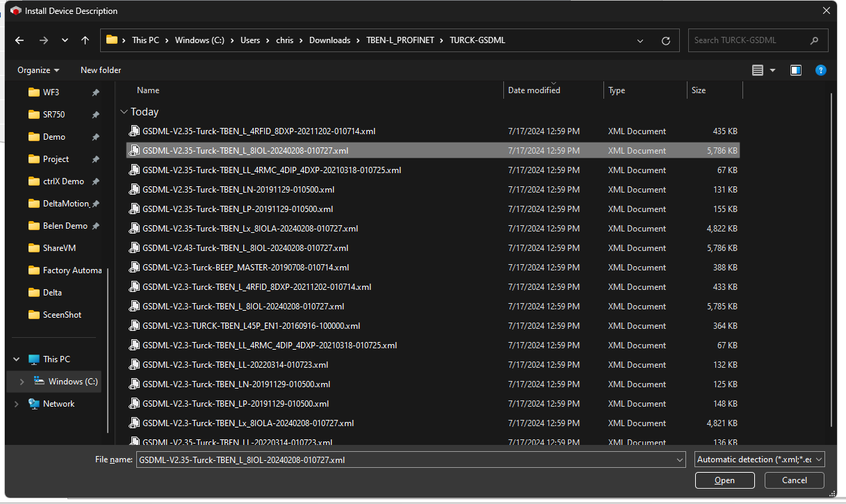Open the ctrlX Demo folder

(63, 181)
